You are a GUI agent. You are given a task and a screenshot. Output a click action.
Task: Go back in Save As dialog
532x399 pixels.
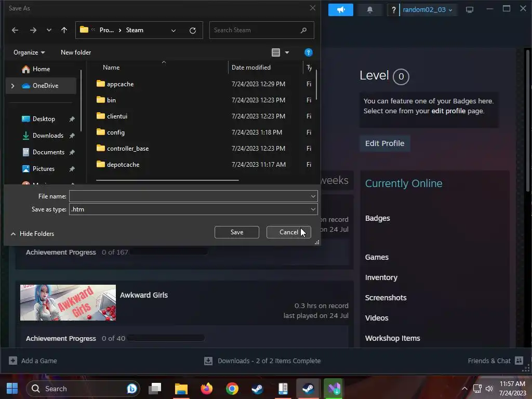(x=15, y=30)
